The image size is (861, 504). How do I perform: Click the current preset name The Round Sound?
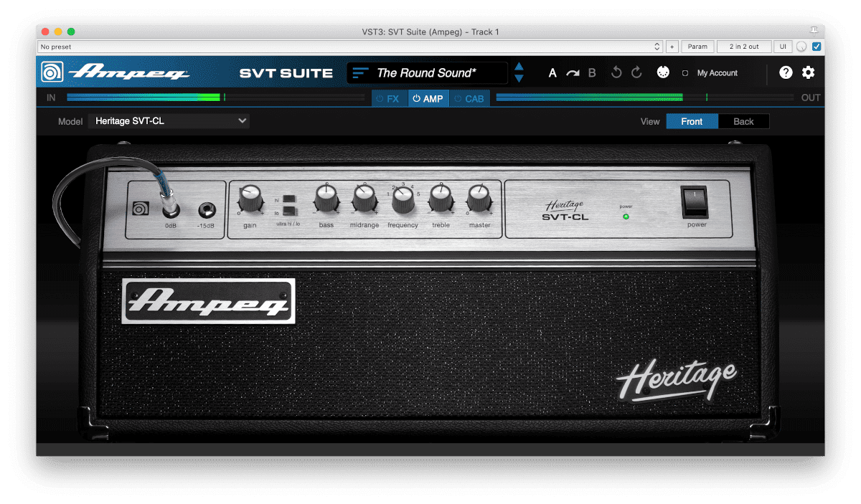(x=426, y=73)
